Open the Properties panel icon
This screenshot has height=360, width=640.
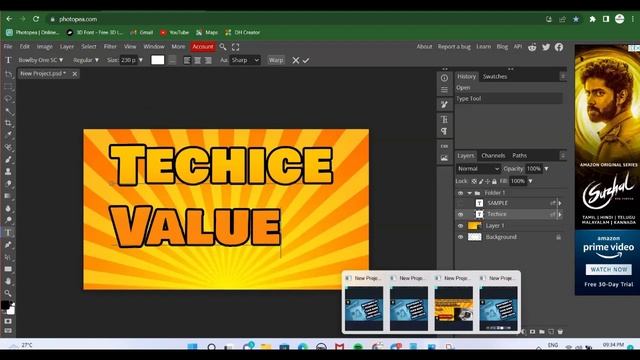click(444, 90)
